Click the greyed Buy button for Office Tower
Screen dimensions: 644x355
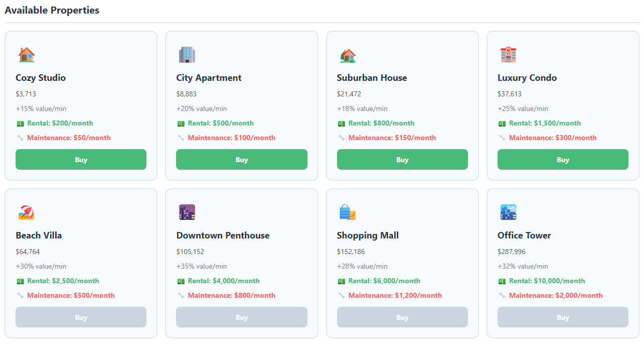563,317
